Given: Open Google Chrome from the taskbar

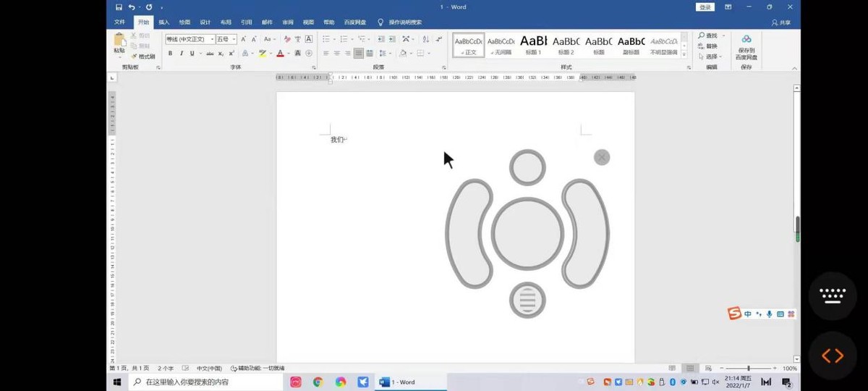Looking at the screenshot, I should coord(318,382).
